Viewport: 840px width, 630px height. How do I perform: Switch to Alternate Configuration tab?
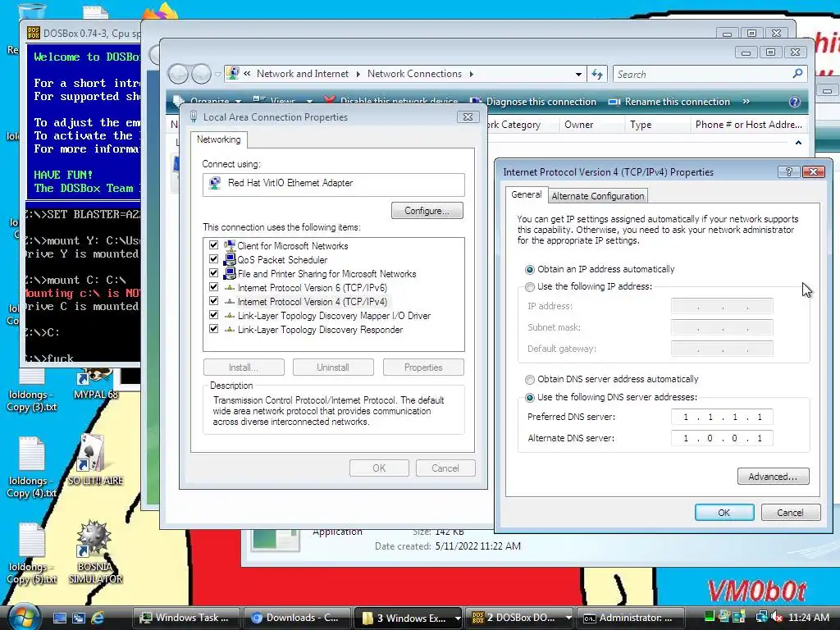point(597,196)
